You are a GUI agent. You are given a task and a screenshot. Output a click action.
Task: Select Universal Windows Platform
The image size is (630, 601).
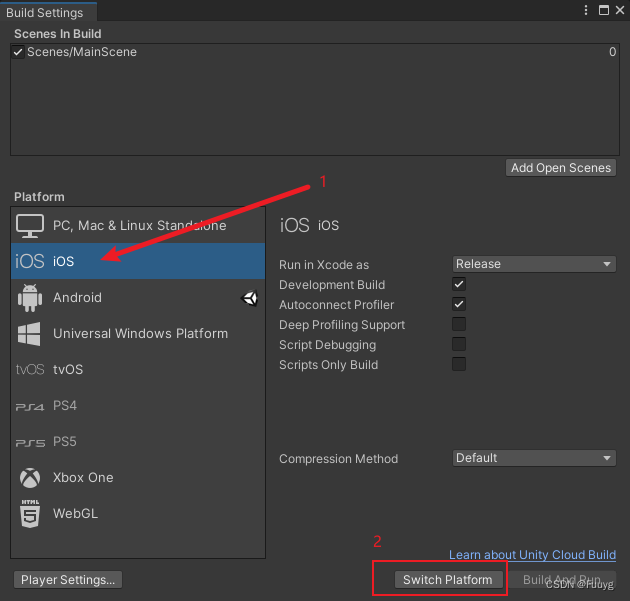coord(138,334)
